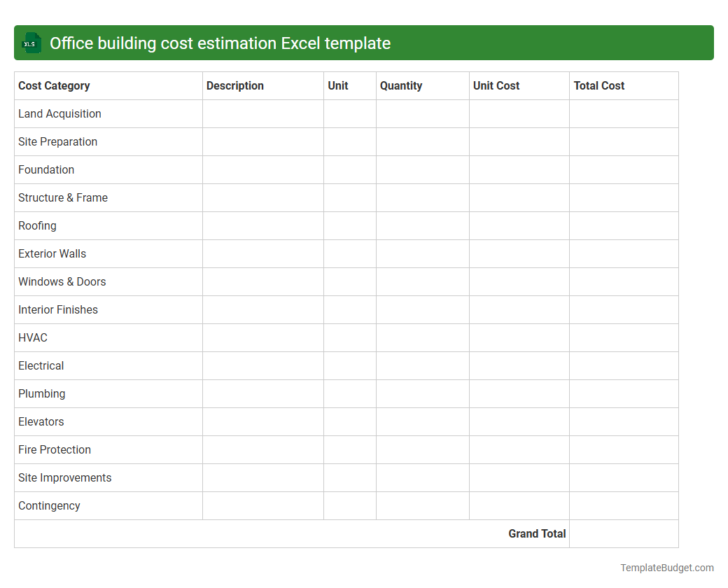Screen dimensions: 728x588
Task: Click the HVAC category cell
Action: point(33,337)
